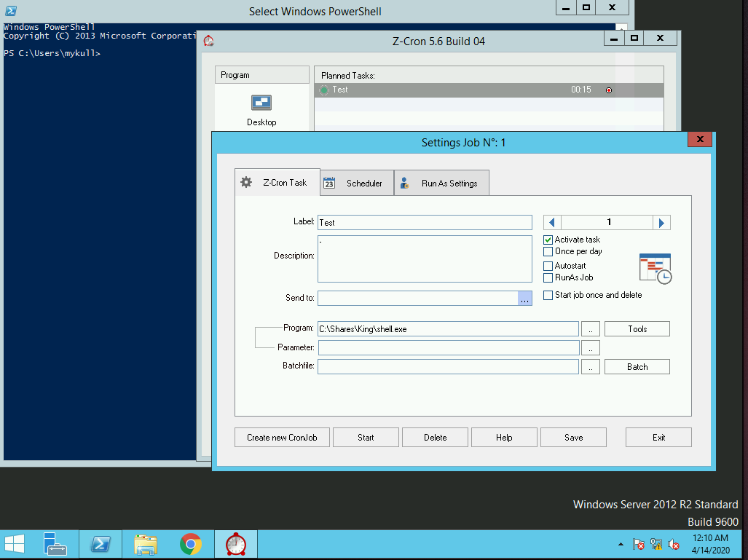Click the 00:15 time in Test row
The width and height of the screenshot is (748, 560).
coord(581,90)
